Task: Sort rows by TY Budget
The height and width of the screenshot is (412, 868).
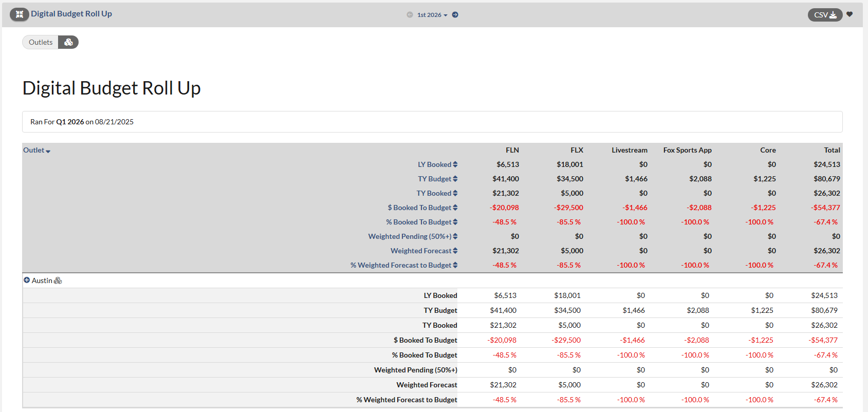Action: coord(437,179)
